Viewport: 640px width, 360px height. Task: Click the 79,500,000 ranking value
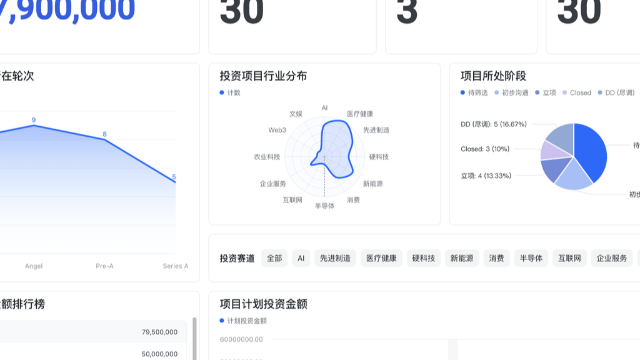coord(160,332)
